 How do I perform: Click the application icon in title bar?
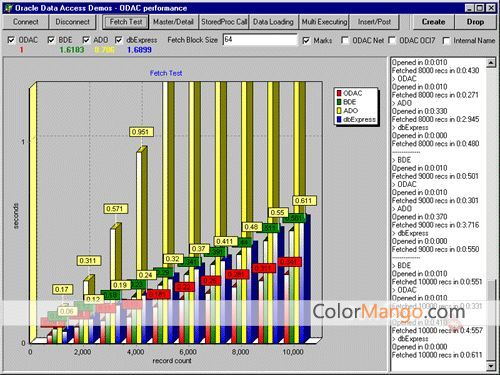pos(8,8)
